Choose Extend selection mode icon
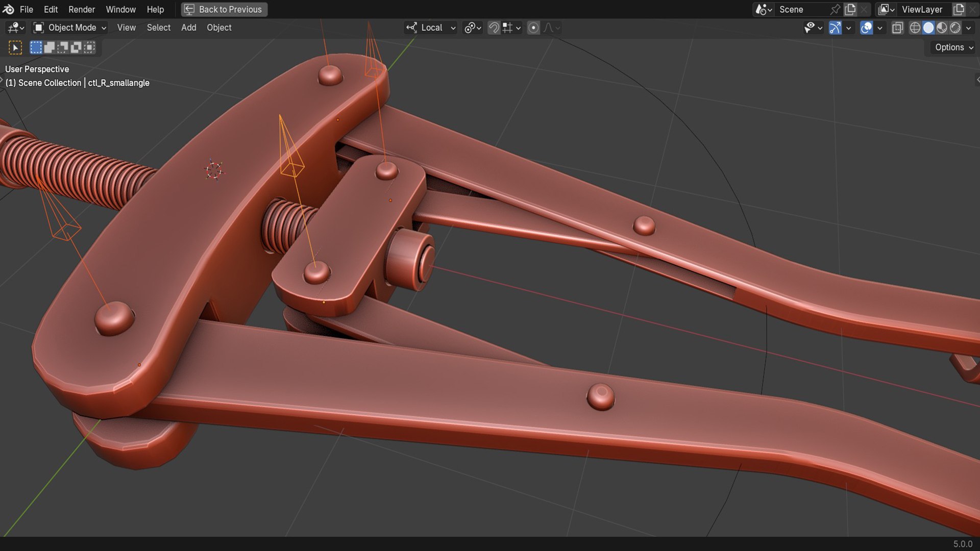This screenshot has height=551, width=980. (x=50, y=47)
